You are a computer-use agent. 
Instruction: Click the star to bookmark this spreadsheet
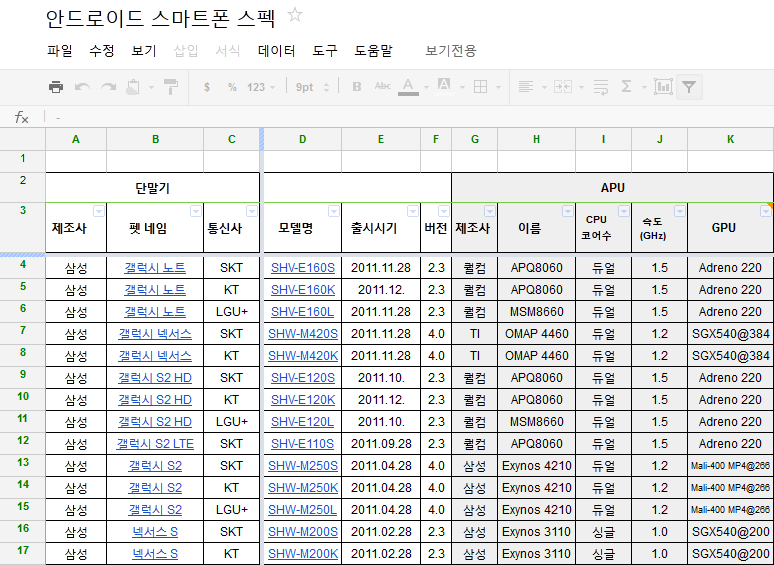(x=295, y=15)
